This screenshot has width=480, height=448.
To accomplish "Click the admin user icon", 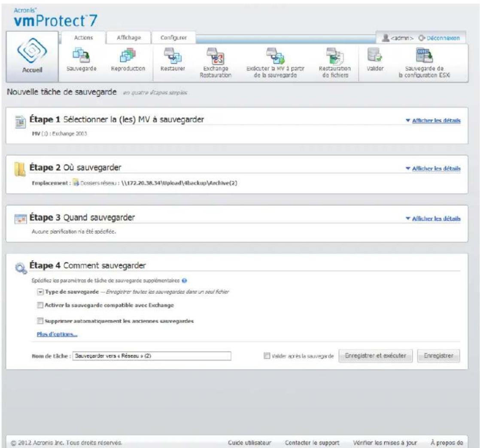I will click(386, 38).
